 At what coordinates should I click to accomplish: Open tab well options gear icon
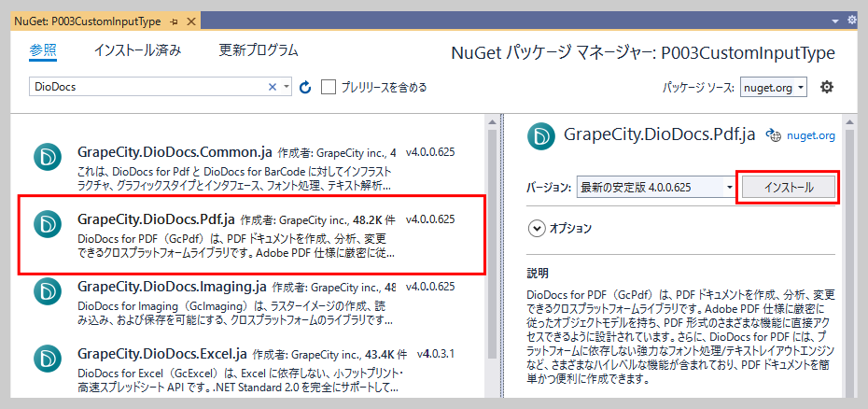tap(852, 21)
